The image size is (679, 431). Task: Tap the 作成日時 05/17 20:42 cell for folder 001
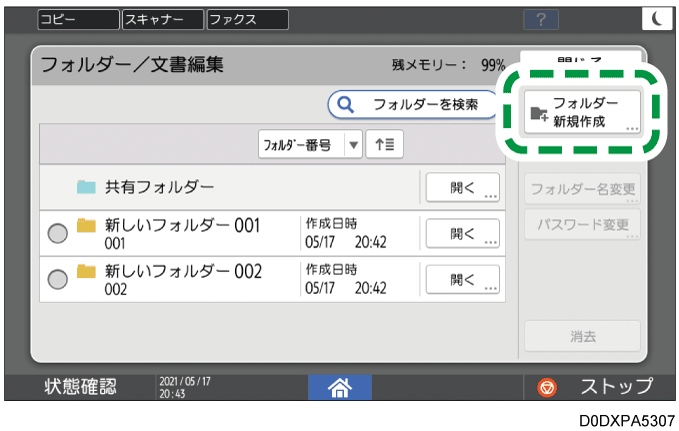[x=346, y=233]
